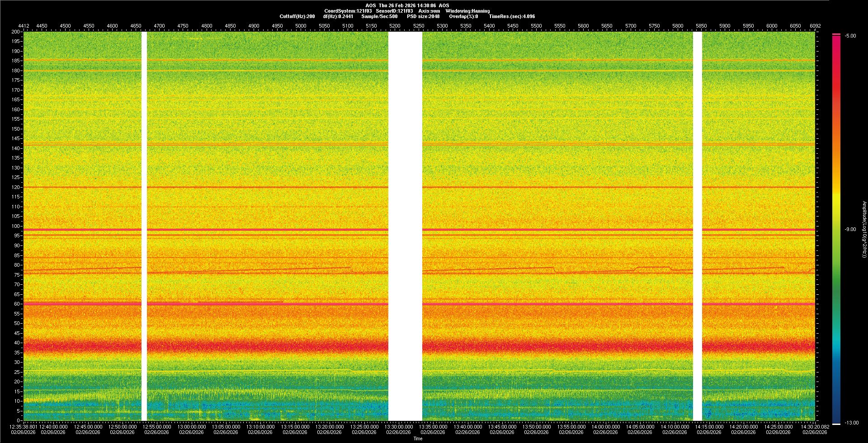Select the Amplitude axis label beside the color bar
This screenshot has width=868, height=443.
(863, 229)
